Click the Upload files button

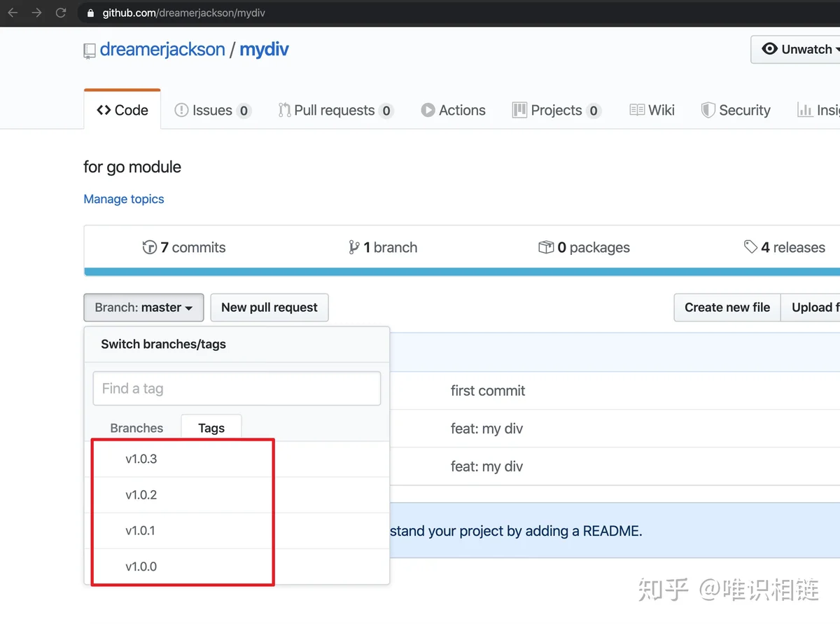click(x=812, y=307)
